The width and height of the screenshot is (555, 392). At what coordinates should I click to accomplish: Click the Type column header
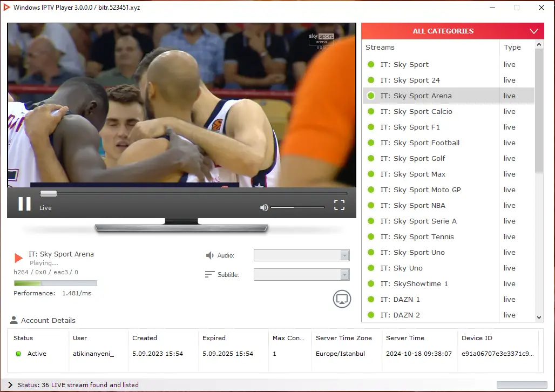pyautogui.click(x=517, y=48)
